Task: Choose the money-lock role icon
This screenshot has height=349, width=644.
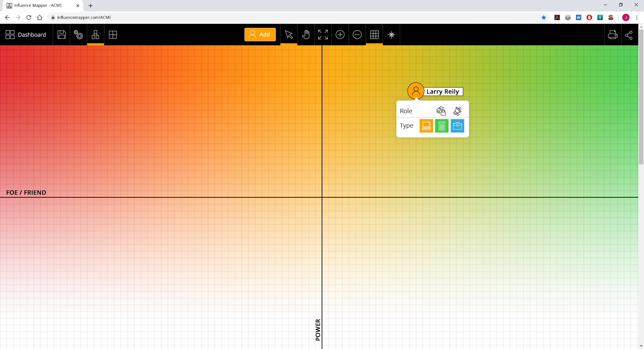Action: click(x=441, y=111)
